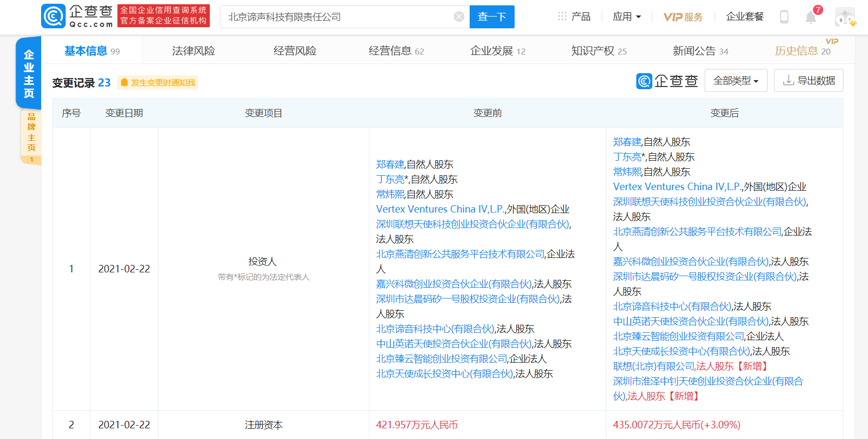Screen dimensions: 868x439
Task: Click the 2021-02-22 date in row 1
Action: [124, 269]
